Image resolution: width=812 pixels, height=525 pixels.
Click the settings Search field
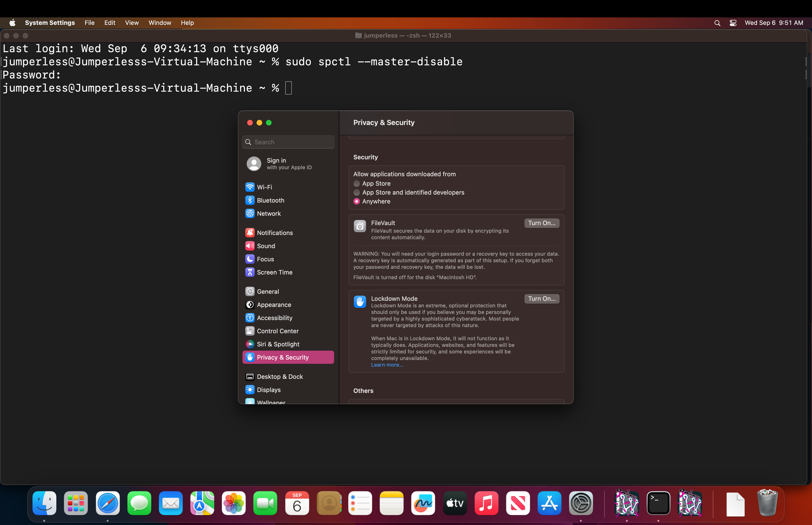[x=288, y=142]
